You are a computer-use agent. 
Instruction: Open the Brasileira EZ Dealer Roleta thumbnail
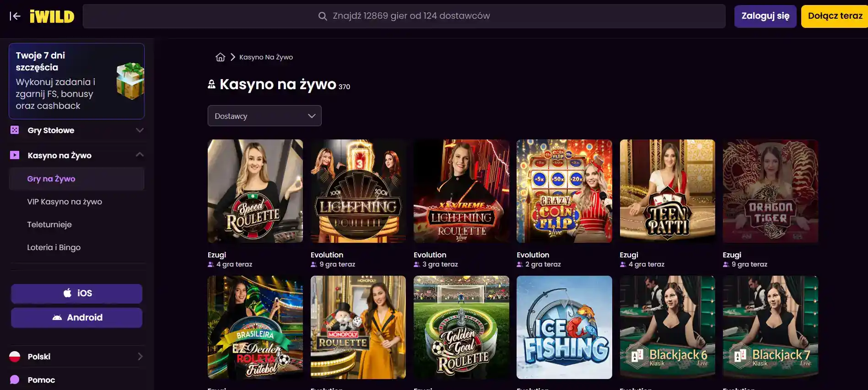255,327
